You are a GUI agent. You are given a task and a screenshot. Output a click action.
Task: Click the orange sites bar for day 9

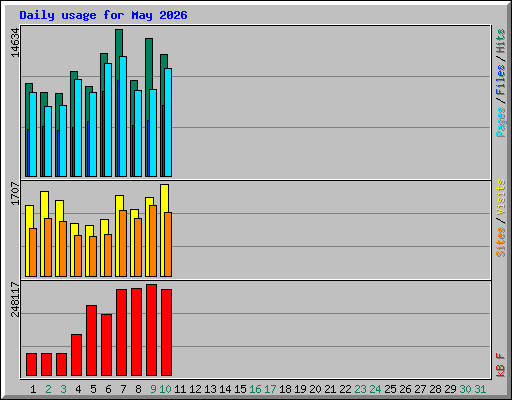point(153,241)
